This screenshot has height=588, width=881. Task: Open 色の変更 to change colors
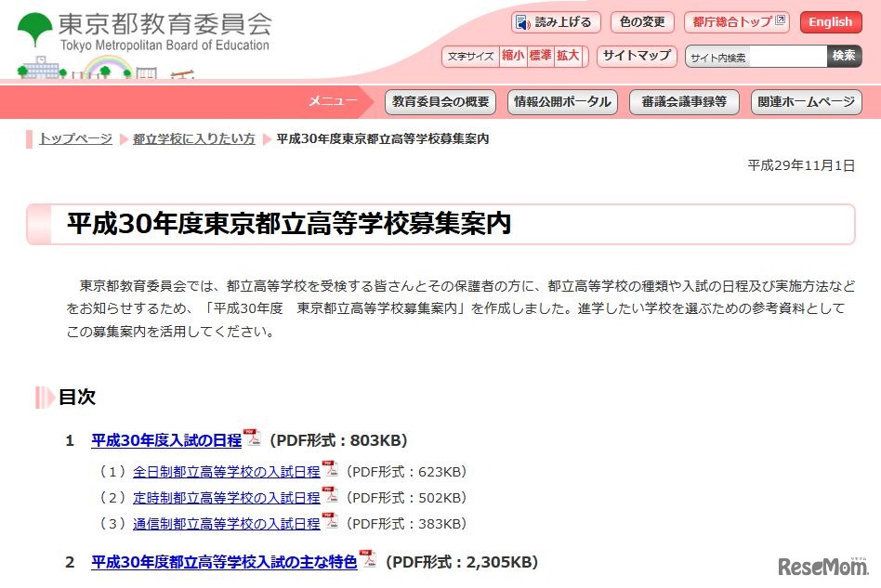coord(641,21)
